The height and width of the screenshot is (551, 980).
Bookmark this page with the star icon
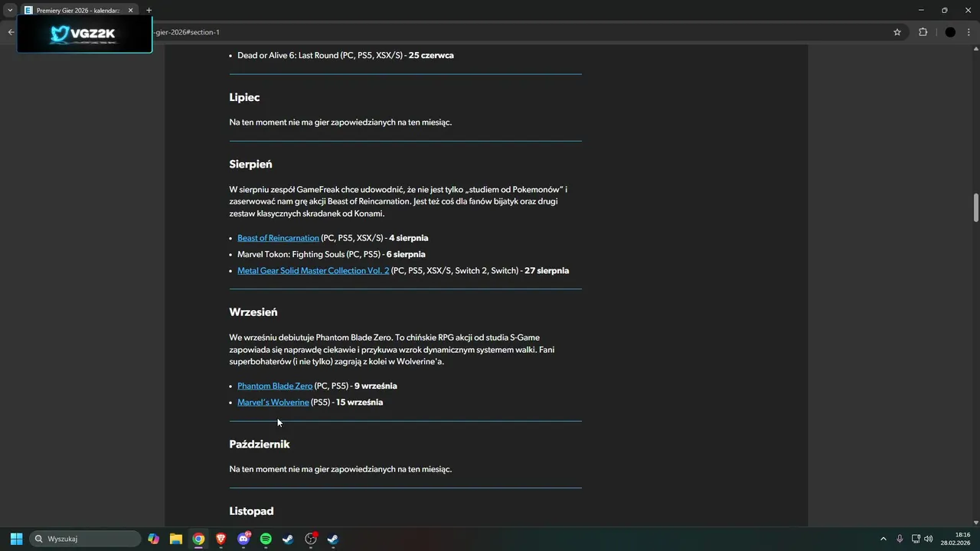coord(897,32)
